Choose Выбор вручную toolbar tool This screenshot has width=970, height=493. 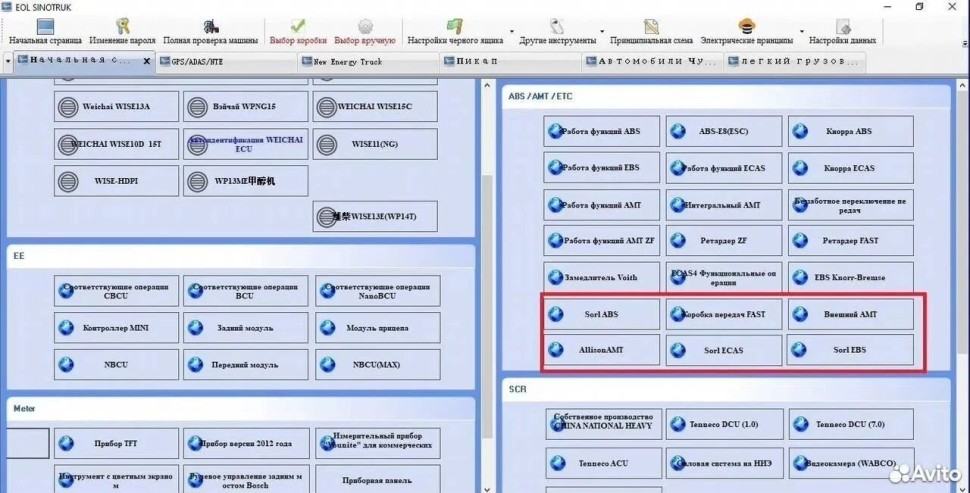[364, 31]
